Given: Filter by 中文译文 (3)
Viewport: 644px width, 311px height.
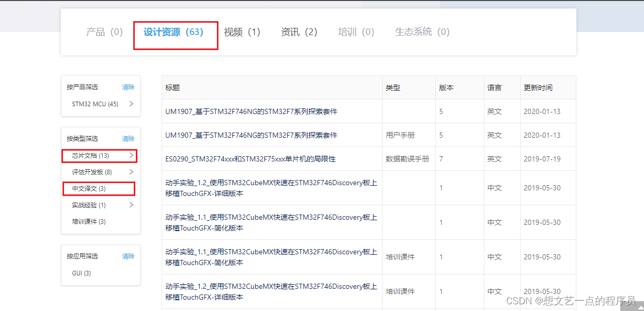Looking at the screenshot, I should click(x=89, y=189).
